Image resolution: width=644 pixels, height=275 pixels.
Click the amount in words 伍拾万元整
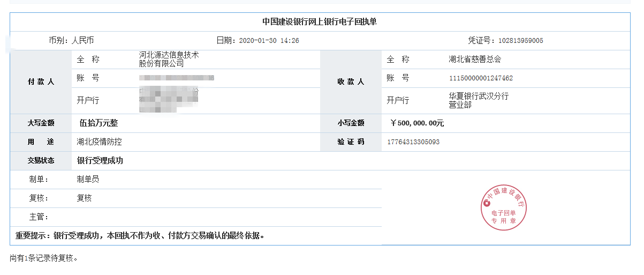(x=99, y=123)
